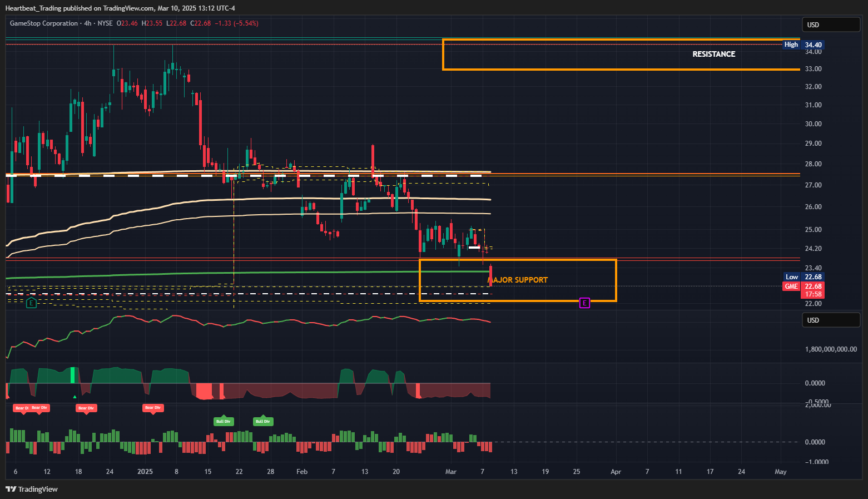Click the -1.0000 indicator axis value
The width and height of the screenshot is (868, 499).
click(817, 462)
